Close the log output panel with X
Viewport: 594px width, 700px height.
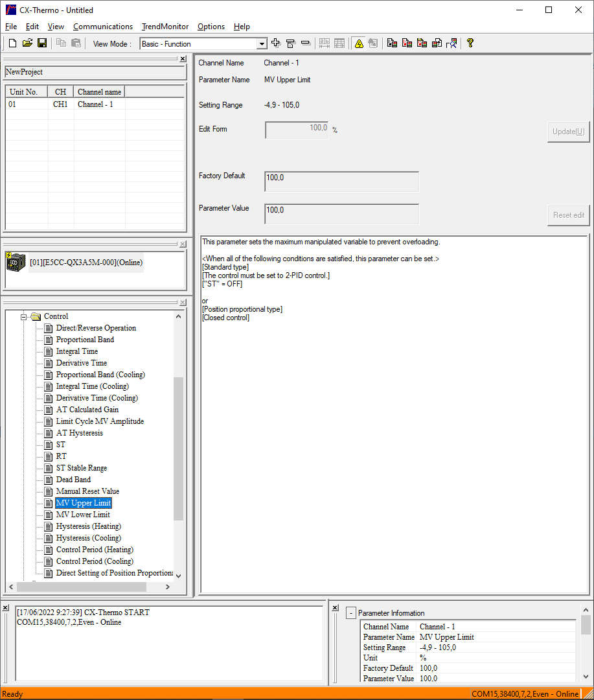coord(5,607)
